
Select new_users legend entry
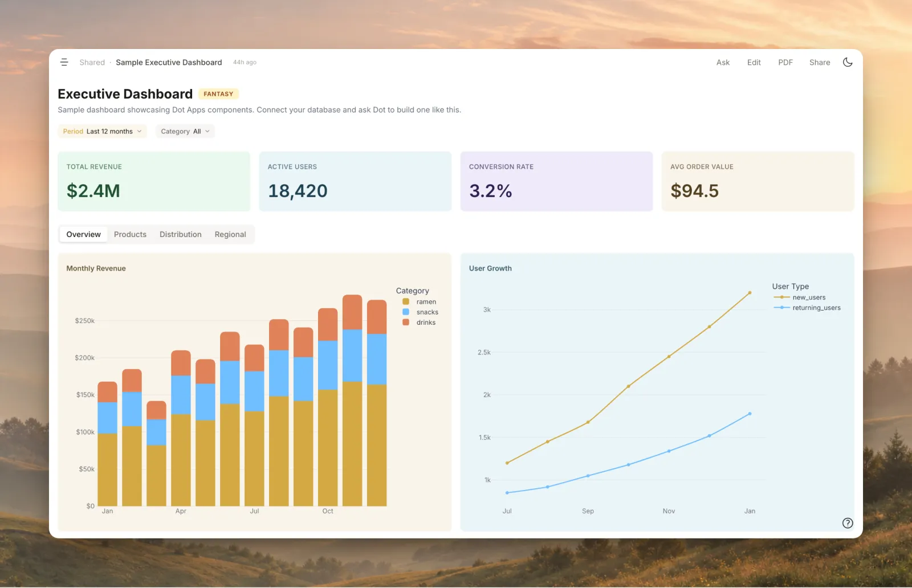coord(799,297)
